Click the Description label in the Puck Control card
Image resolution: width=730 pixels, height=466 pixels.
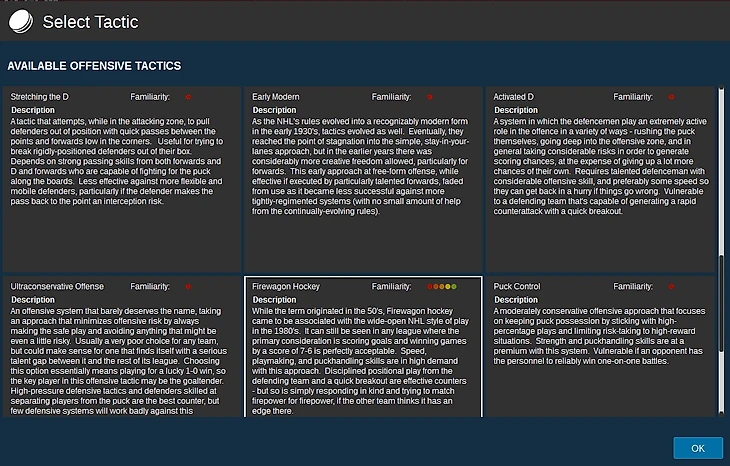[516, 300]
